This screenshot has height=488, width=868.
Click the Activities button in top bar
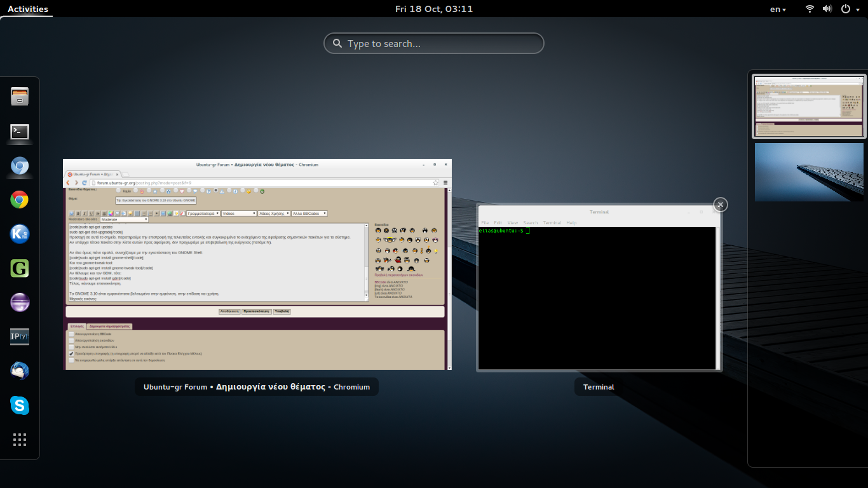[28, 9]
